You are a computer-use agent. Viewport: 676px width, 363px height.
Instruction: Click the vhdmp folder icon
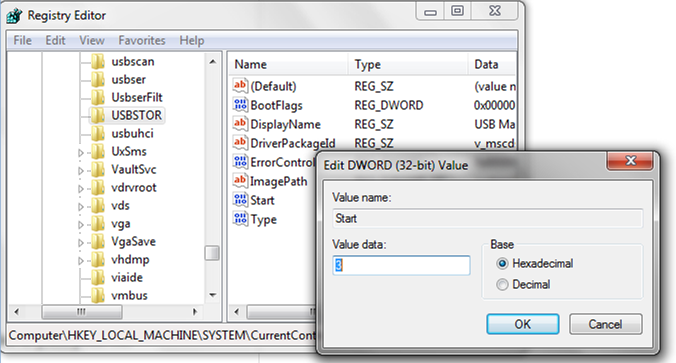click(98, 260)
